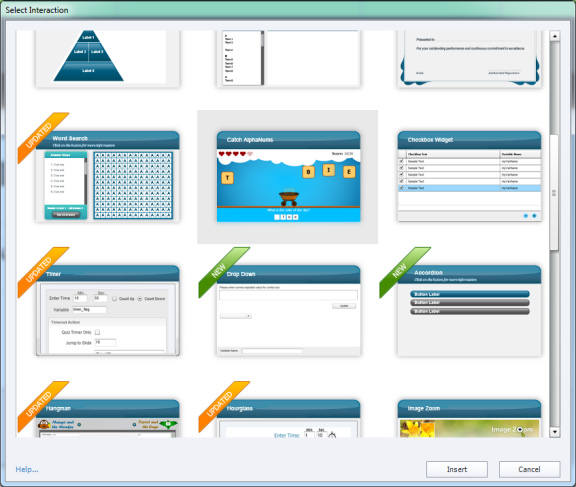Select the Checkbox Widget interaction thumbnail
The image size is (576, 487).
click(469, 176)
